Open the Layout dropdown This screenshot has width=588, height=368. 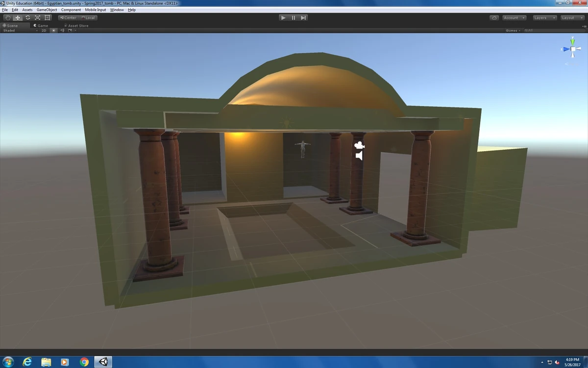[571, 18]
